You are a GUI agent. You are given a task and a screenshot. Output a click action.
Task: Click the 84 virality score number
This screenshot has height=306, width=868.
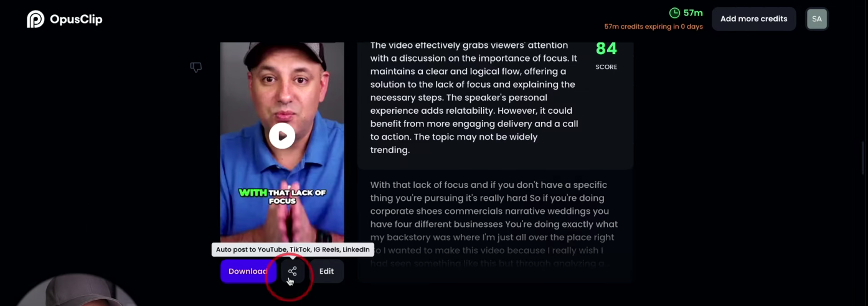click(606, 49)
